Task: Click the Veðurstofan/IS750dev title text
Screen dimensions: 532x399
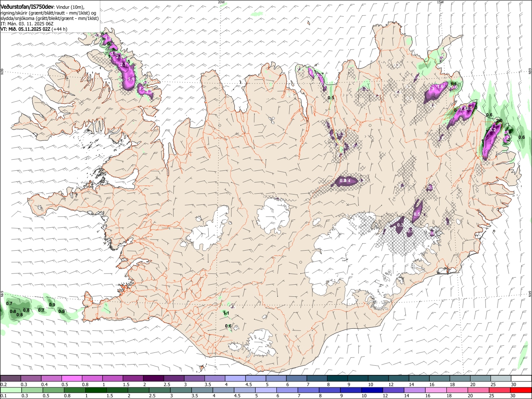Action: click(x=27, y=7)
